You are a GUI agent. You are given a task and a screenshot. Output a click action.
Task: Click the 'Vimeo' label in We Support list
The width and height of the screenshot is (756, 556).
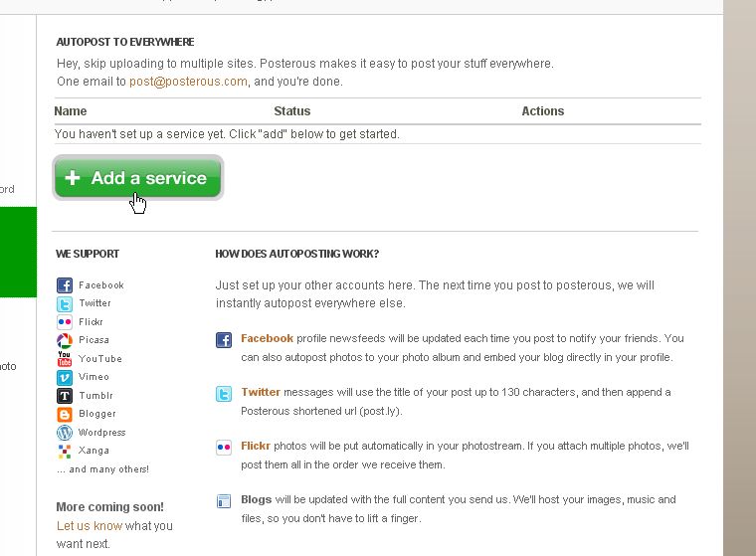(94, 377)
